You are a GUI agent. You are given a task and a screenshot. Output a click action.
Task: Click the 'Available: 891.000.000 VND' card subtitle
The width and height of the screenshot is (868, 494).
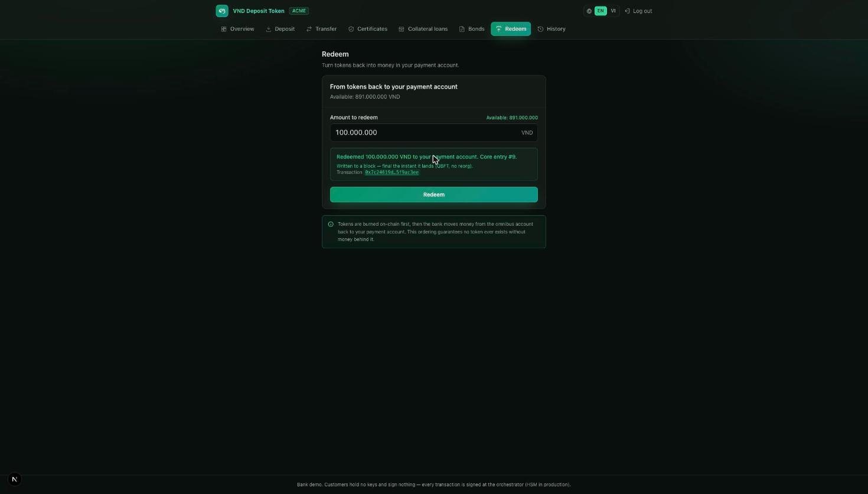pyautogui.click(x=365, y=97)
